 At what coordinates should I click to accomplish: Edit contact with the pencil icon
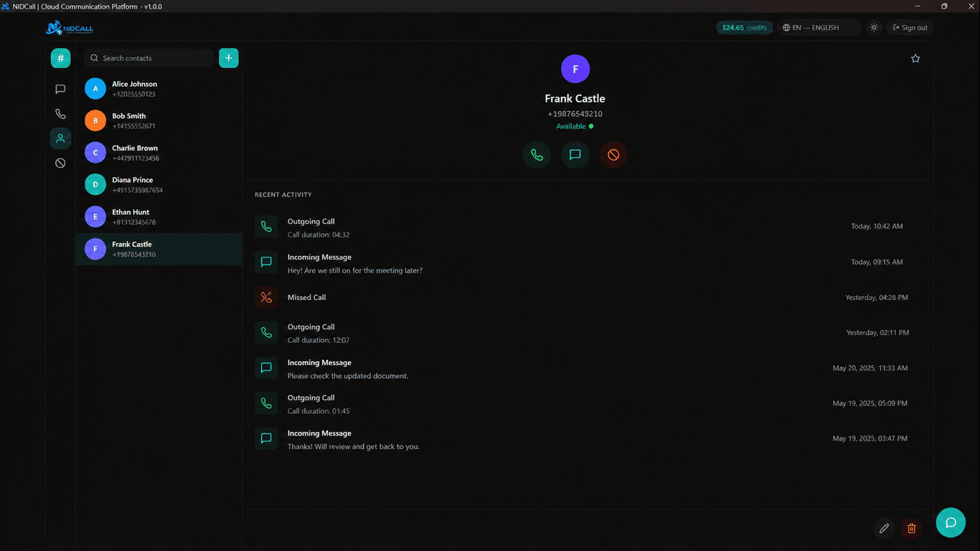tap(885, 528)
